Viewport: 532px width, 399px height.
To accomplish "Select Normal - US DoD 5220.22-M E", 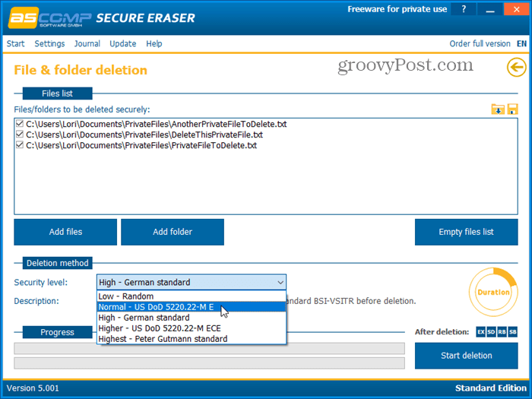I will (192, 307).
